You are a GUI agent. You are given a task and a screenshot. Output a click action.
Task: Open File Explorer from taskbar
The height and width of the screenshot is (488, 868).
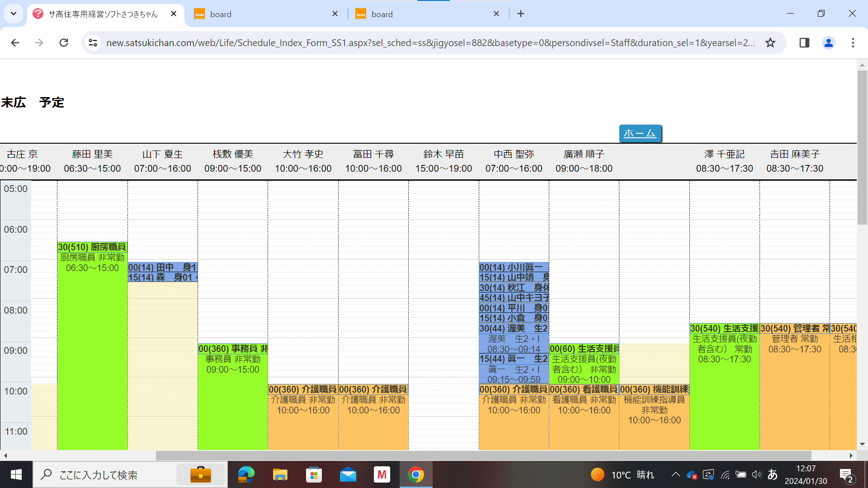[280, 475]
